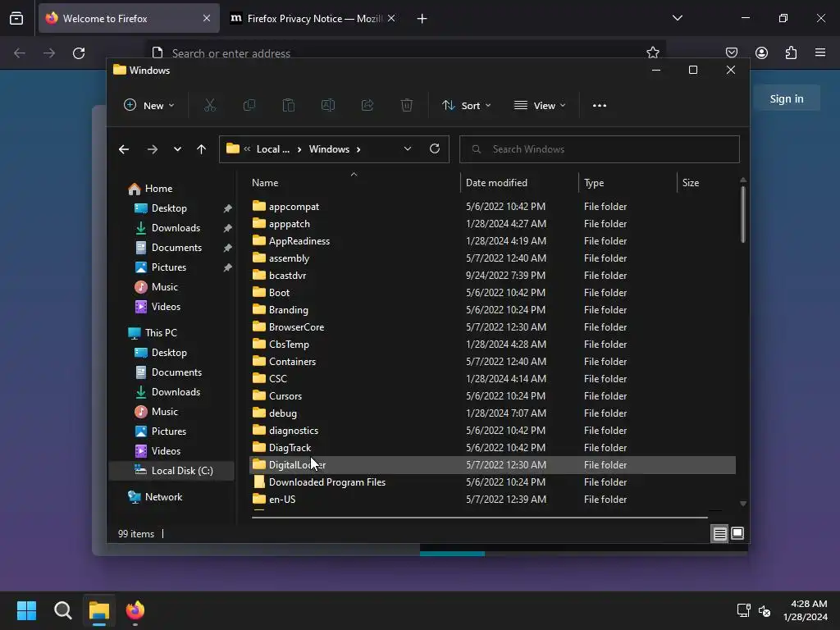Click the Delete trash icon
Viewport: 840px width, 630px height.
(407, 106)
